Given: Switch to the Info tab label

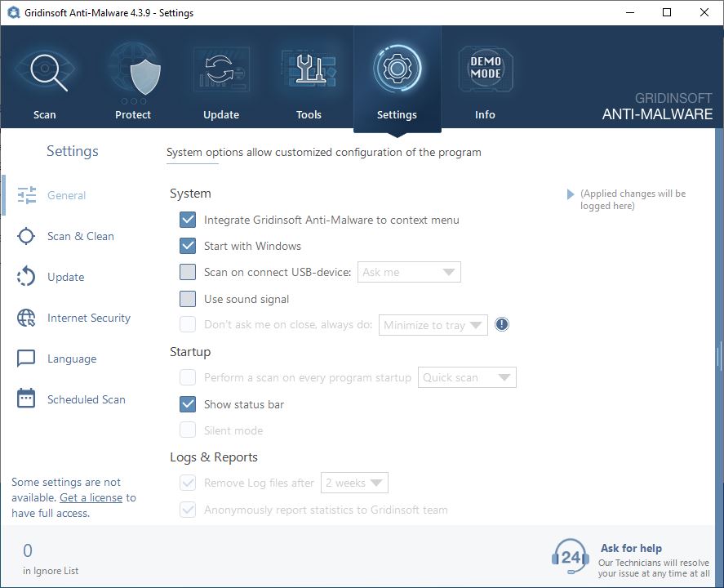Looking at the screenshot, I should (485, 114).
